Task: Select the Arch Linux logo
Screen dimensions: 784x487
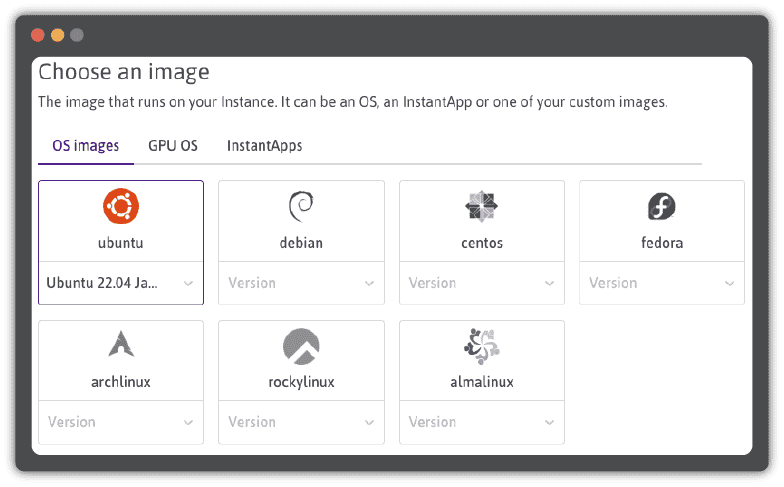Action: click(121, 346)
